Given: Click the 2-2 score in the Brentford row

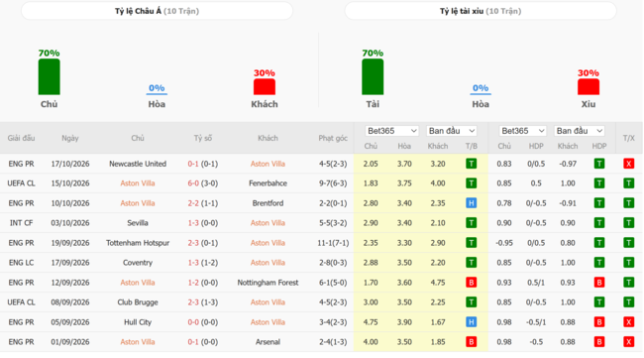Looking at the screenshot, I should tap(193, 203).
